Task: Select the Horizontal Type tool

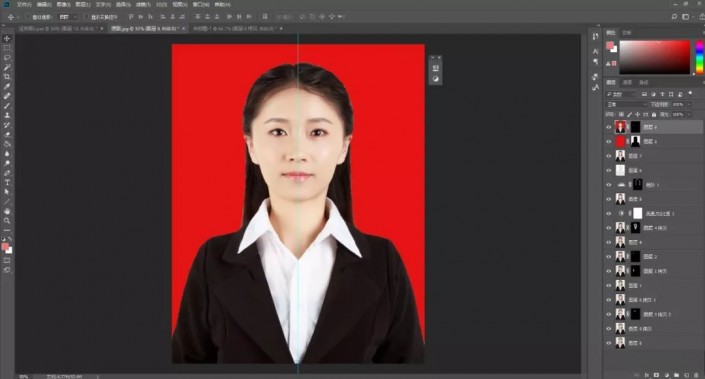Action: 7,182
